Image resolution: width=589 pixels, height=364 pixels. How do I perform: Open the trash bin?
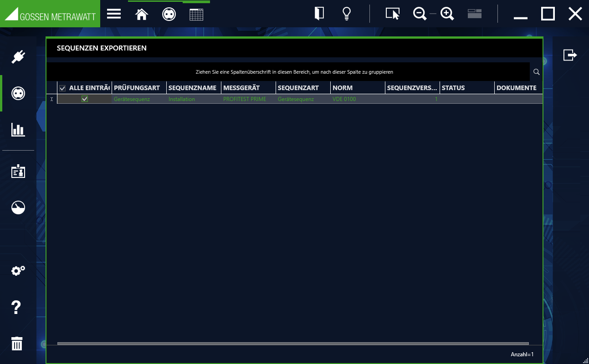click(17, 344)
